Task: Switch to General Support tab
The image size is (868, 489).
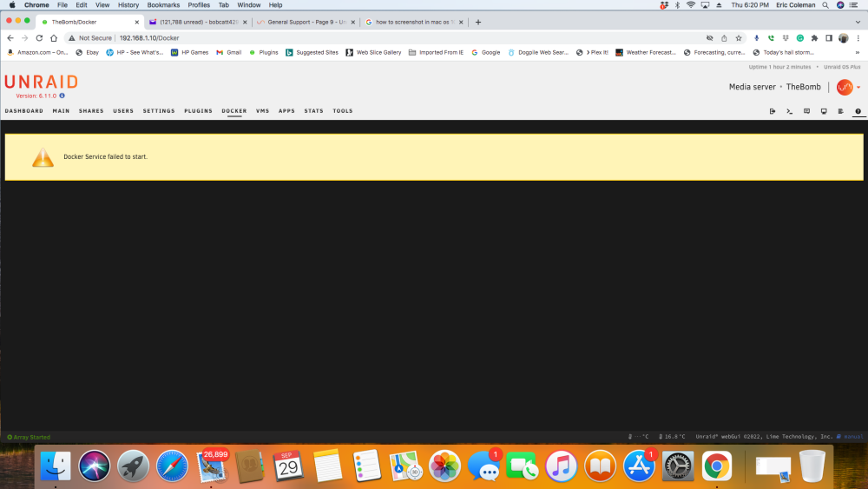Action: (306, 23)
